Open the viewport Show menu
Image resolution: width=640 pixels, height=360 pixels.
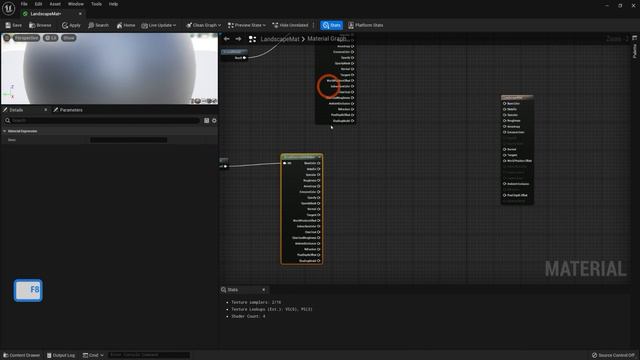69,38
